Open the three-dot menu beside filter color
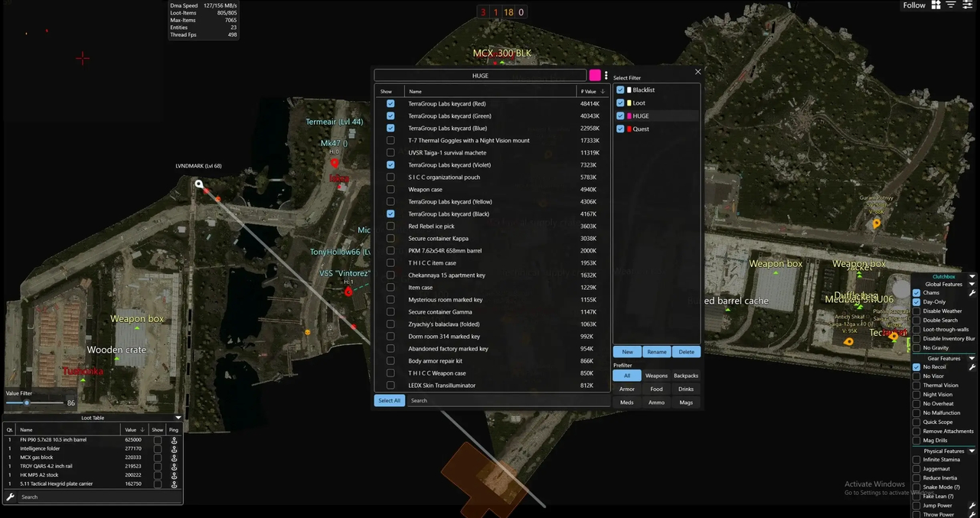This screenshot has width=980, height=518. point(606,75)
